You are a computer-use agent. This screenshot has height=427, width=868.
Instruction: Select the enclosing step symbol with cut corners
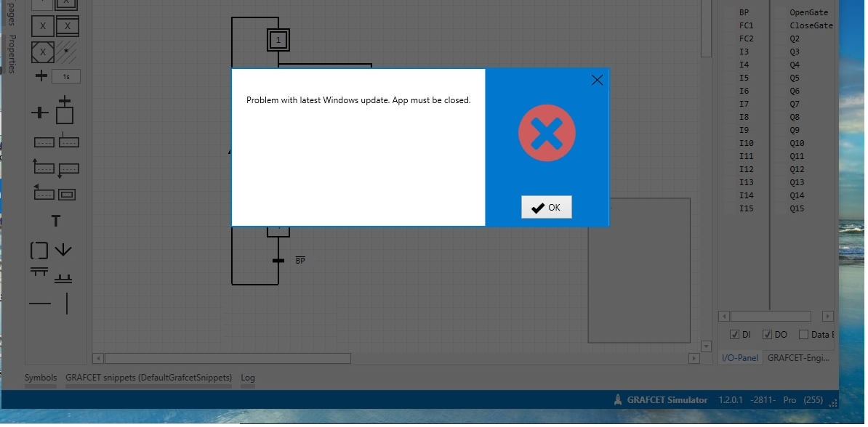click(x=43, y=52)
